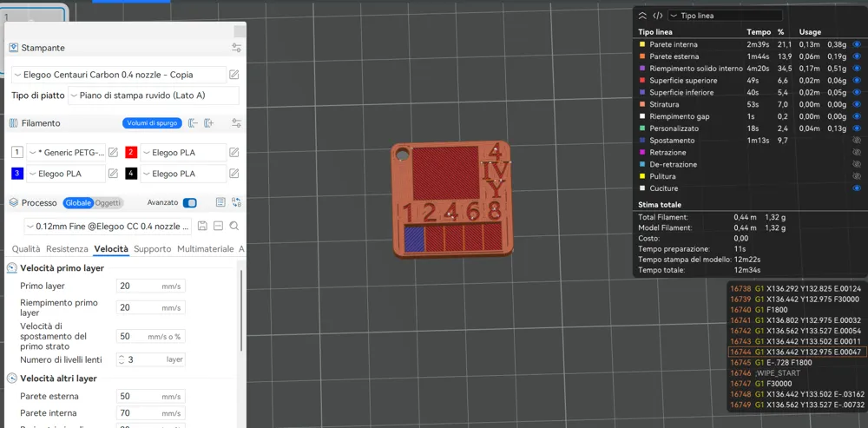Save the current process preset
Image resolution: width=868 pixels, height=428 pixels.
pyautogui.click(x=202, y=226)
